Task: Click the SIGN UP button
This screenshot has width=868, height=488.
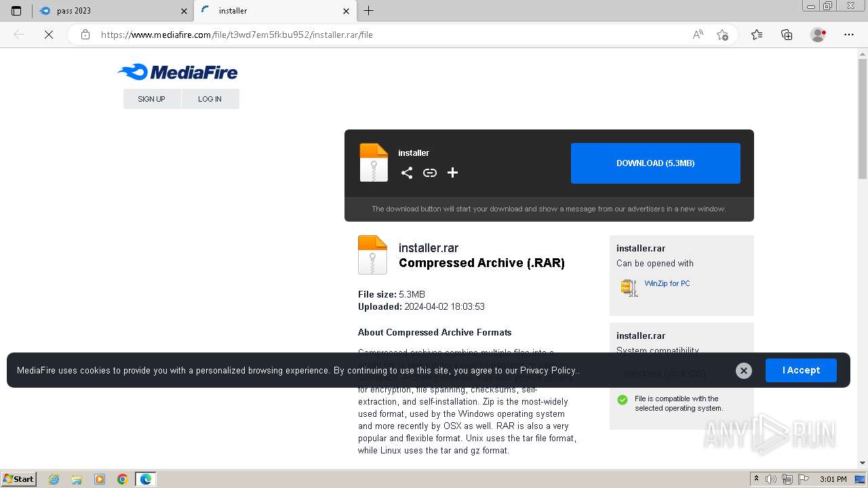Action: tap(151, 99)
